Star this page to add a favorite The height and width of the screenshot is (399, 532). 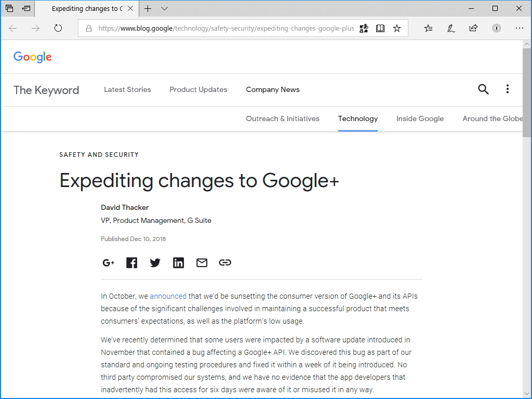point(397,28)
